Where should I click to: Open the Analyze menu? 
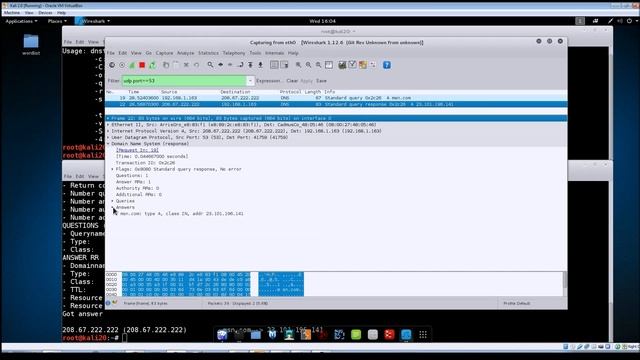pos(185,53)
